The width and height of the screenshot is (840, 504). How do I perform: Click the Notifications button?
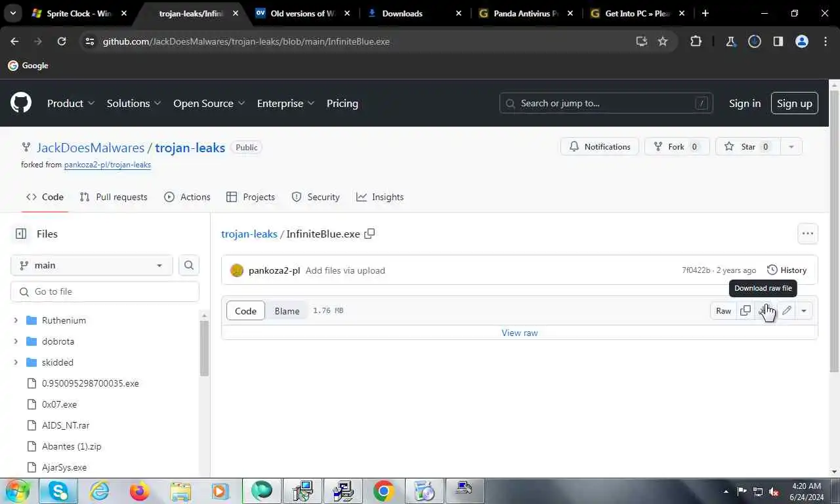tap(600, 147)
